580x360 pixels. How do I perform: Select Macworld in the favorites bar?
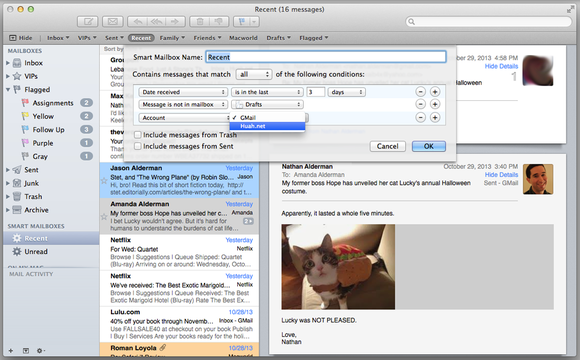pos(243,38)
